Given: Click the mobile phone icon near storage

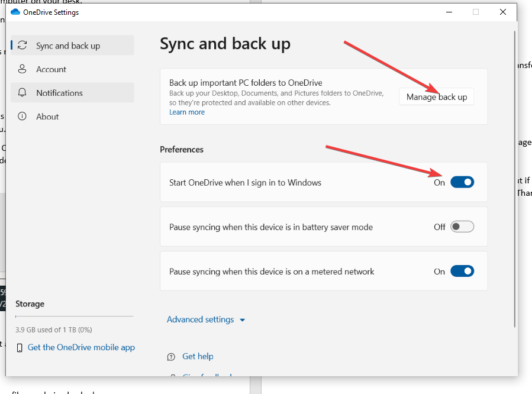Looking at the screenshot, I should (20, 347).
